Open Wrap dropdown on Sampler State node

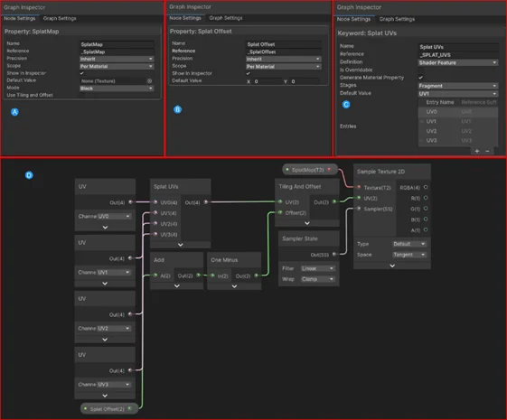click(317, 279)
